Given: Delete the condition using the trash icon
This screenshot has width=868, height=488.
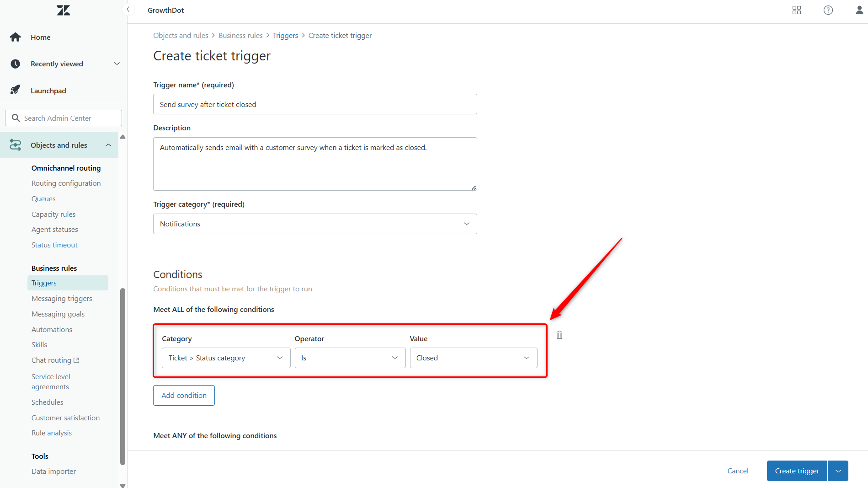Looking at the screenshot, I should (x=559, y=335).
